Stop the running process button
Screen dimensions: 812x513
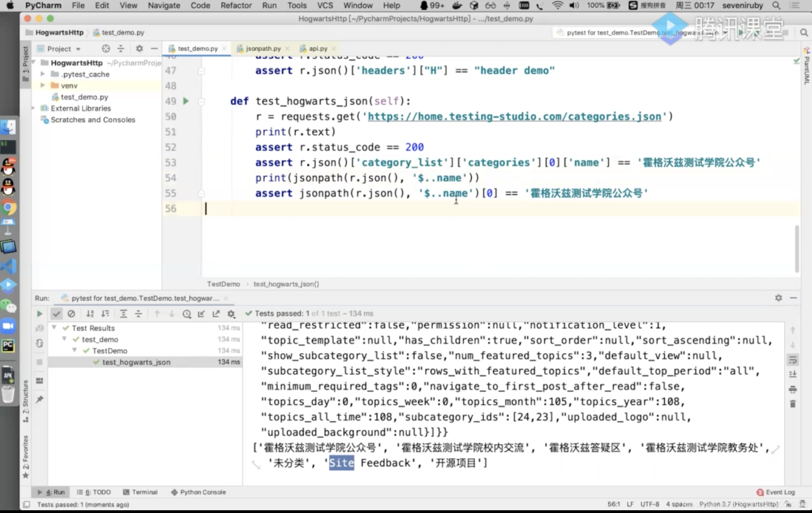[x=40, y=362]
